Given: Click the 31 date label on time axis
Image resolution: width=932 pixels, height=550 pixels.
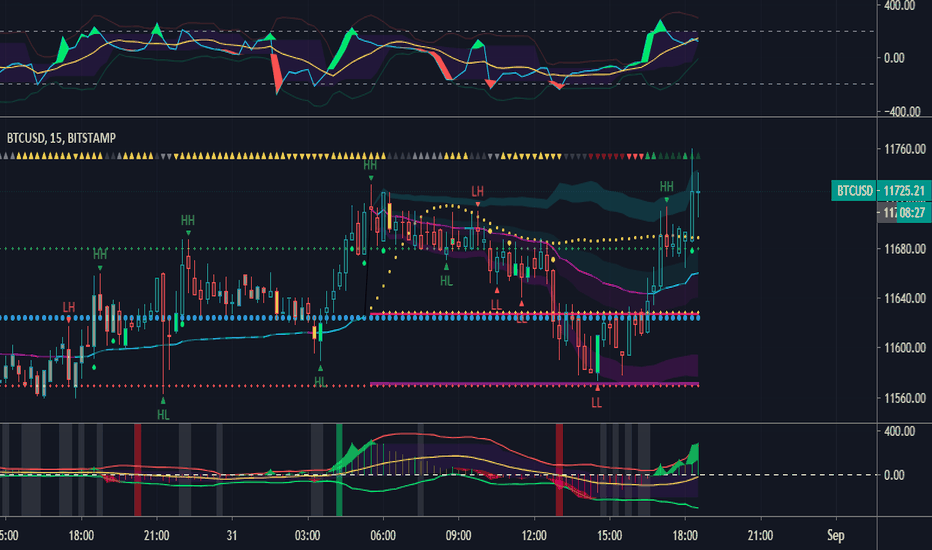Looking at the screenshot, I should 232,536.
